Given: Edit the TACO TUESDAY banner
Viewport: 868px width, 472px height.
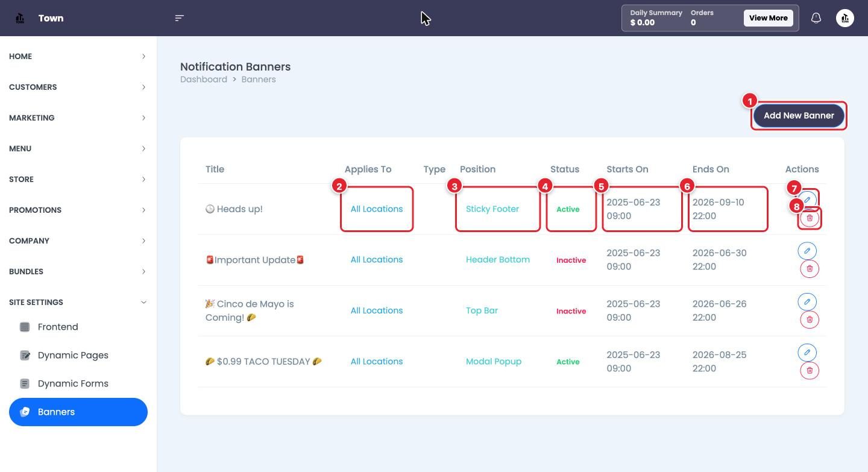Looking at the screenshot, I should (x=807, y=353).
